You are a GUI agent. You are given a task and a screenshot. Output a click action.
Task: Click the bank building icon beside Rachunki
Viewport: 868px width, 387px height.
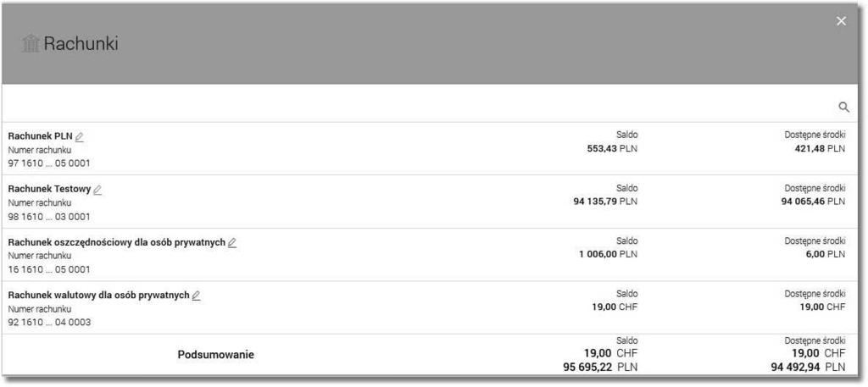pyautogui.click(x=31, y=44)
